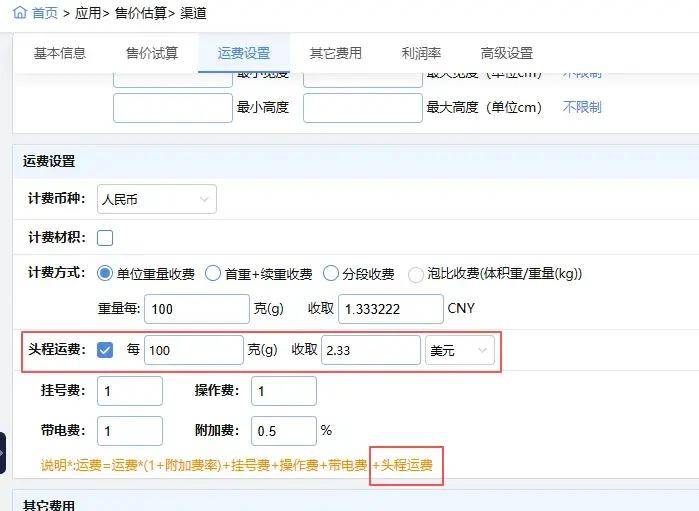699x511 pixels.
Task: Enable the 计费材积 checkbox
Action: [x=105, y=238]
